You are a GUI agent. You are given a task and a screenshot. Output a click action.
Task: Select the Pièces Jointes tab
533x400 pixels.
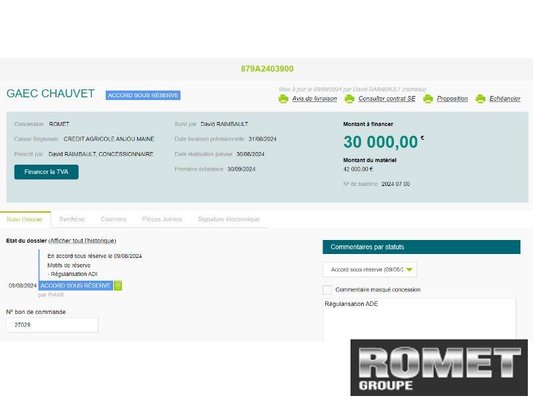(162, 219)
